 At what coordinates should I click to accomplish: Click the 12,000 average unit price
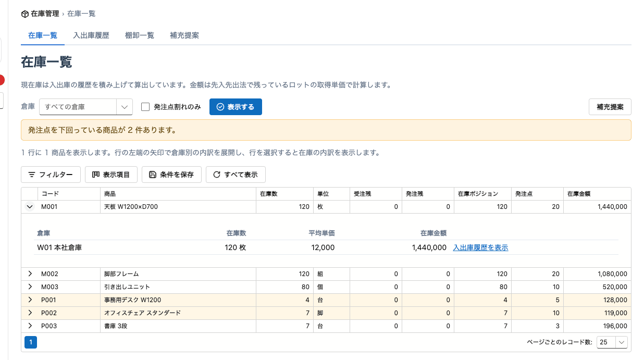[323, 247]
